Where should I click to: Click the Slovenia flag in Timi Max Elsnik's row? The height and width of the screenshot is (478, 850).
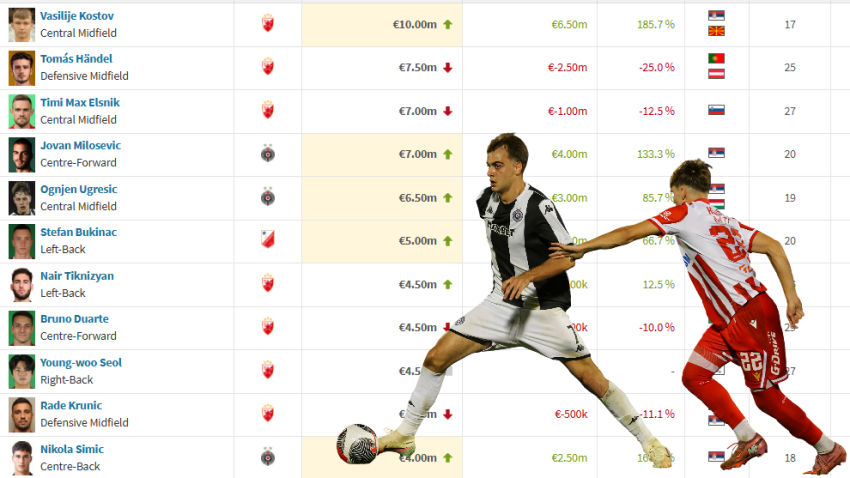pos(716,110)
